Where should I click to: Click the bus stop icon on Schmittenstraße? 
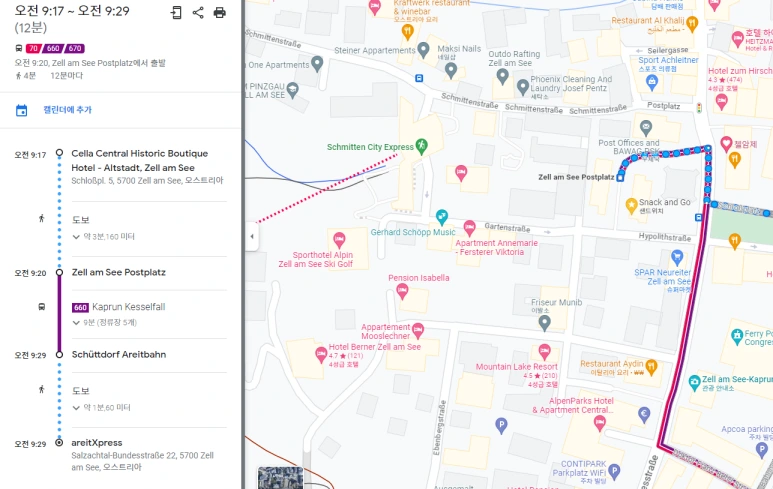click(419, 78)
